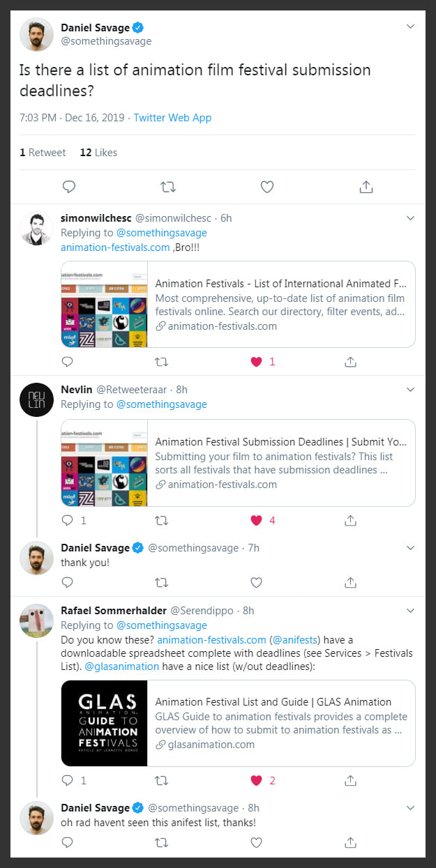
Task: Reply to simonwilchesc's tweet
Action: (x=67, y=362)
